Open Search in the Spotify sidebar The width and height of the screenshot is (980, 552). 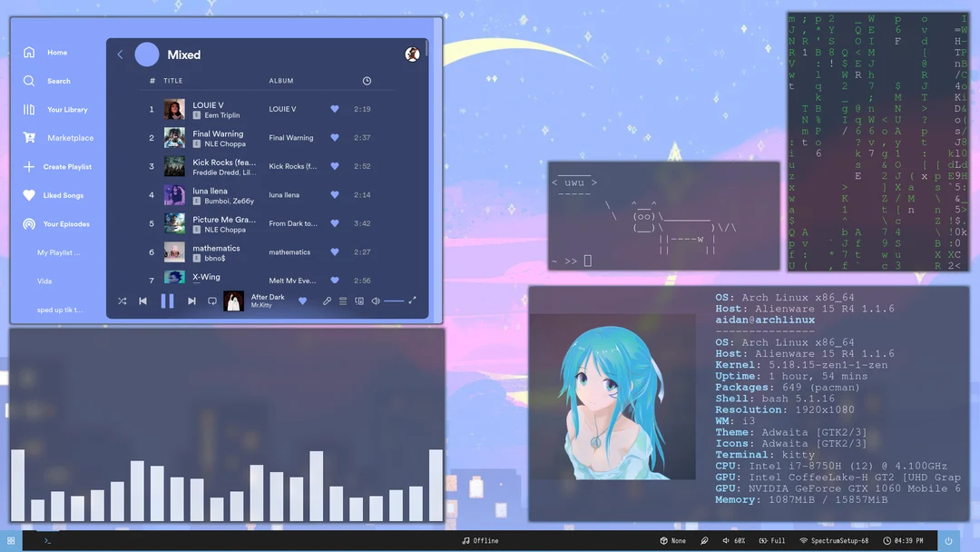click(56, 81)
